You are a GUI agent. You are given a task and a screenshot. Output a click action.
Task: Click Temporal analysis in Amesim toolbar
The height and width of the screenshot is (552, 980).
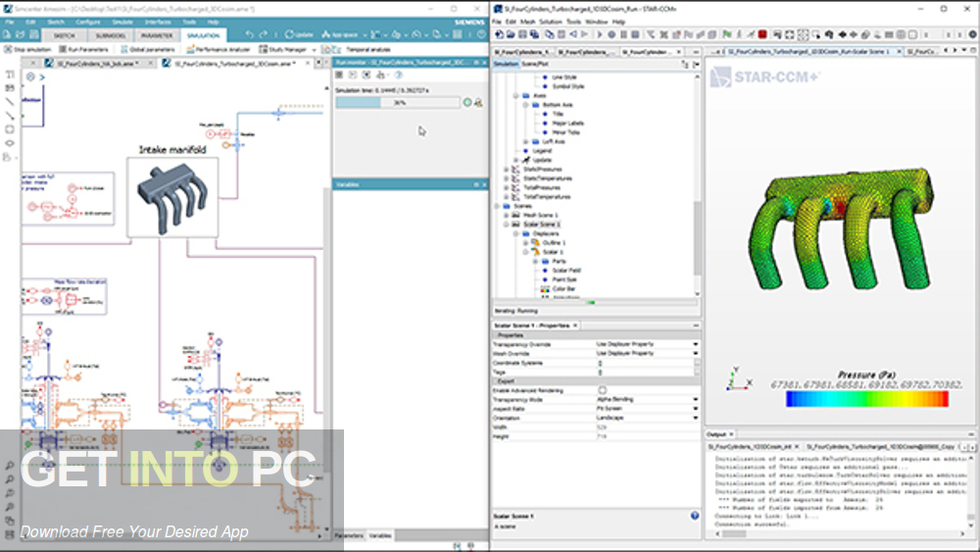coord(367,49)
